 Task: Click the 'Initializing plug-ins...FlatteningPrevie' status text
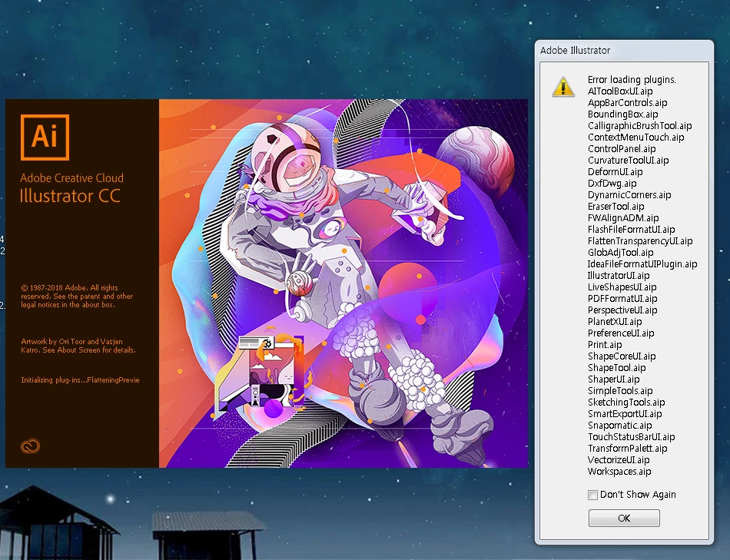80,379
